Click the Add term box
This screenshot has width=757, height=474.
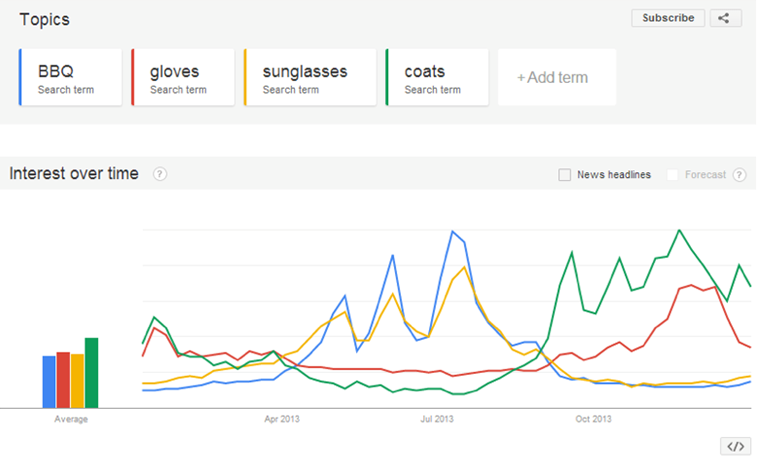click(x=557, y=77)
